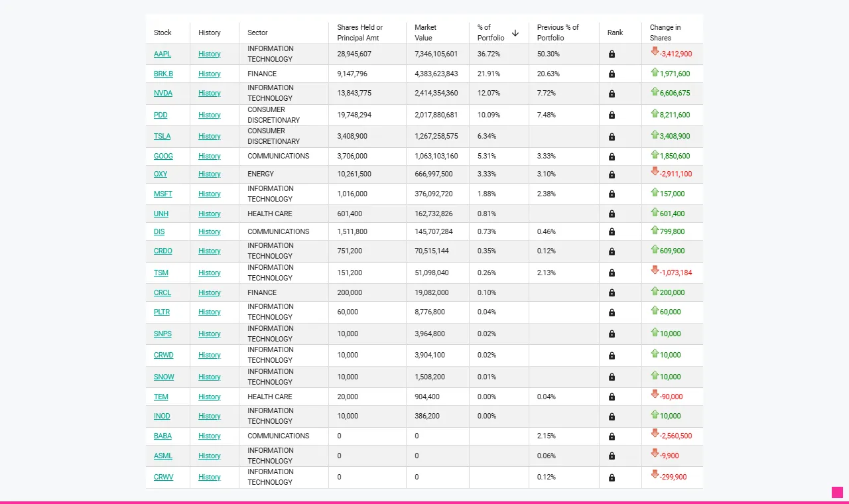The width and height of the screenshot is (849, 504).
Task: Click the green up arrow in PDD row
Action: click(655, 113)
